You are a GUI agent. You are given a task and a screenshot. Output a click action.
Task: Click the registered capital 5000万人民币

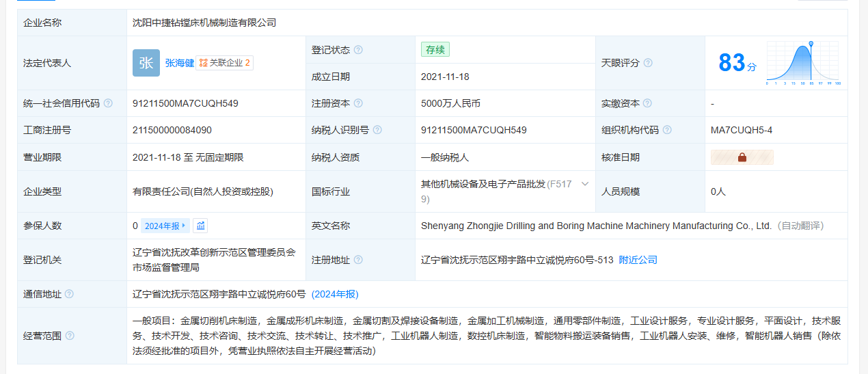pyautogui.click(x=451, y=104)
